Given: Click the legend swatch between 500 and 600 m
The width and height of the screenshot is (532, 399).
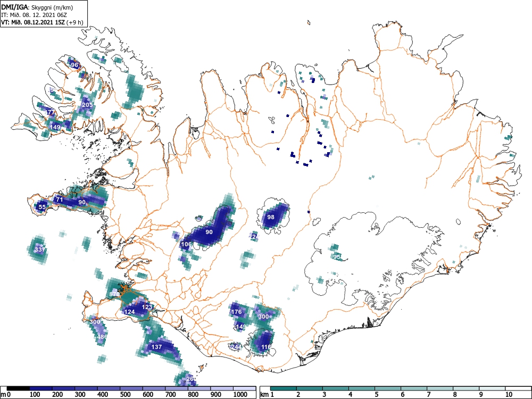Looking at the screenshot, I should tap(131, 388).
